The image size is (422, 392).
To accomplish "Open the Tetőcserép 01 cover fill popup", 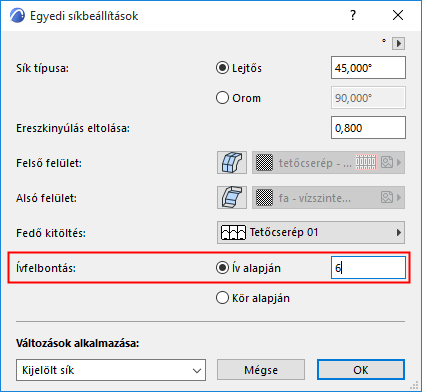I will (x=311, y=232).
